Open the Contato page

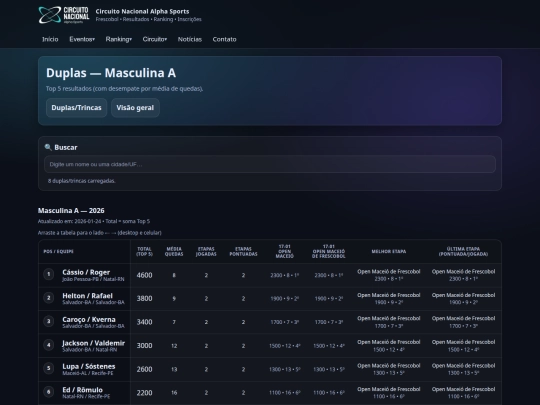click(225, 39)
